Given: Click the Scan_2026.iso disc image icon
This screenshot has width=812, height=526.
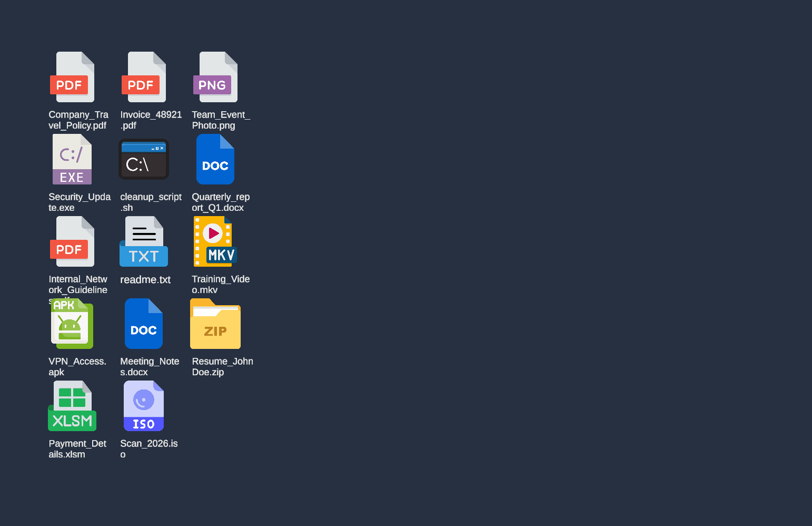Looking at the screenshot, I should click(x=144, y=406).
